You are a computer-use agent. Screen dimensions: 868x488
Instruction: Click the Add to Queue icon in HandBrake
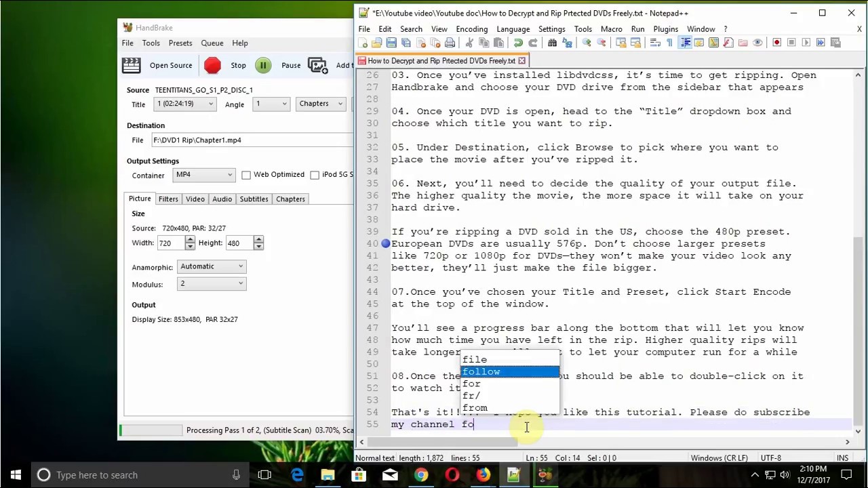317,65
